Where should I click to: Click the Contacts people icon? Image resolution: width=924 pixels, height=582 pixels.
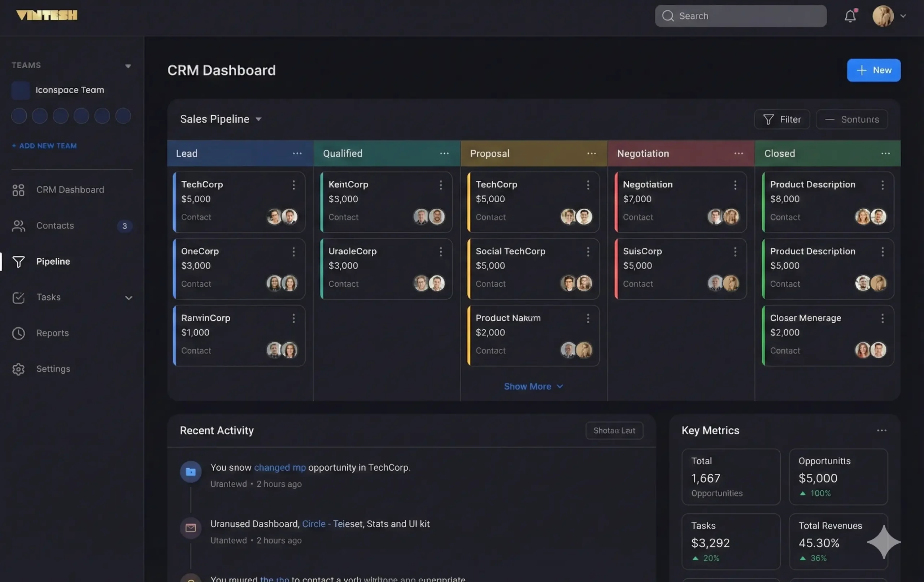[18, 226]
